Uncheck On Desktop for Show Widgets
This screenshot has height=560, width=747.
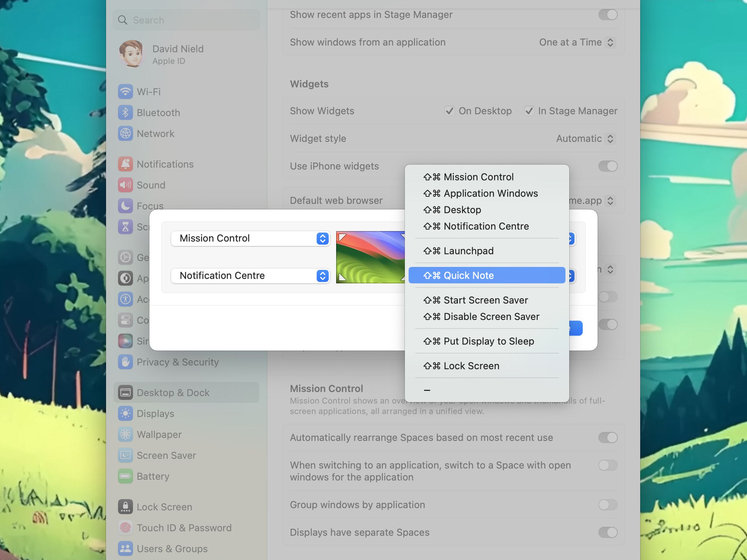click(x=449, y=111)
